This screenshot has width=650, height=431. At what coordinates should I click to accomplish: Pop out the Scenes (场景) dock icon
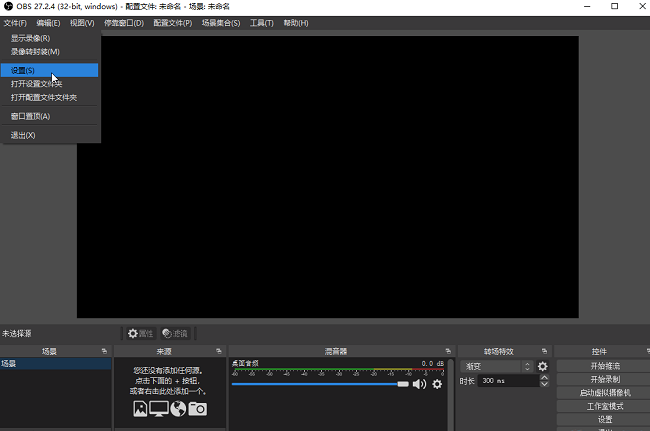105,351
